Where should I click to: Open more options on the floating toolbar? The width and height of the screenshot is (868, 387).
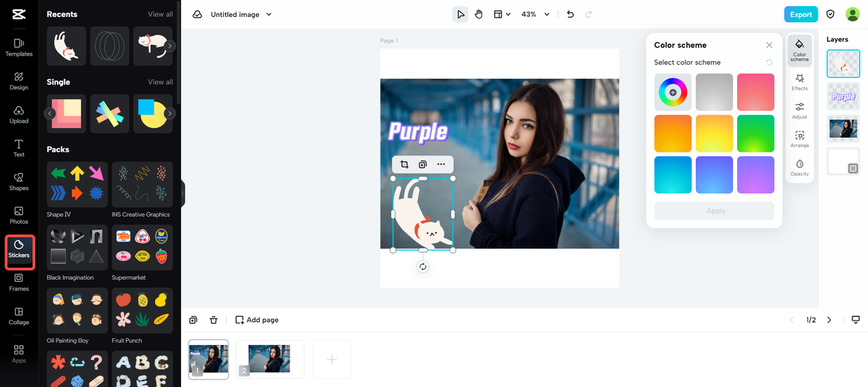[441, 164]
